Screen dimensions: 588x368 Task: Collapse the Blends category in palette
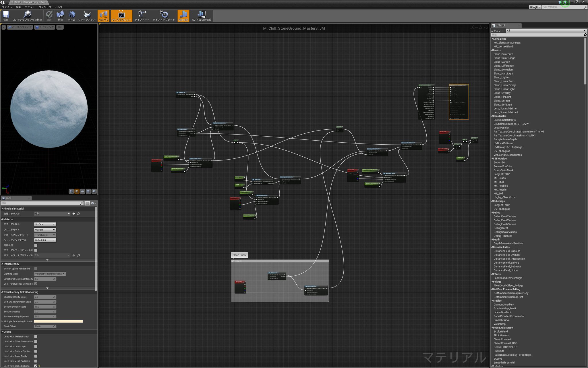pos(492,50)
